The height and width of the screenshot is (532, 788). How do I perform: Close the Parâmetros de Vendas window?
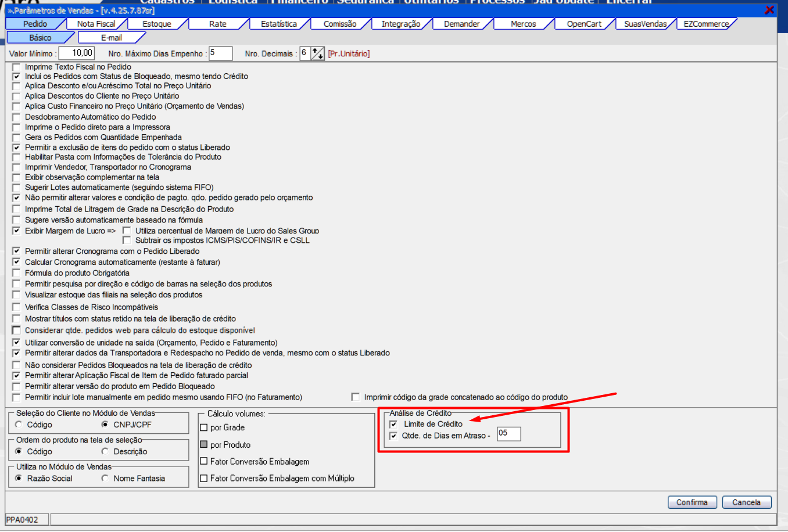point(769,10)
